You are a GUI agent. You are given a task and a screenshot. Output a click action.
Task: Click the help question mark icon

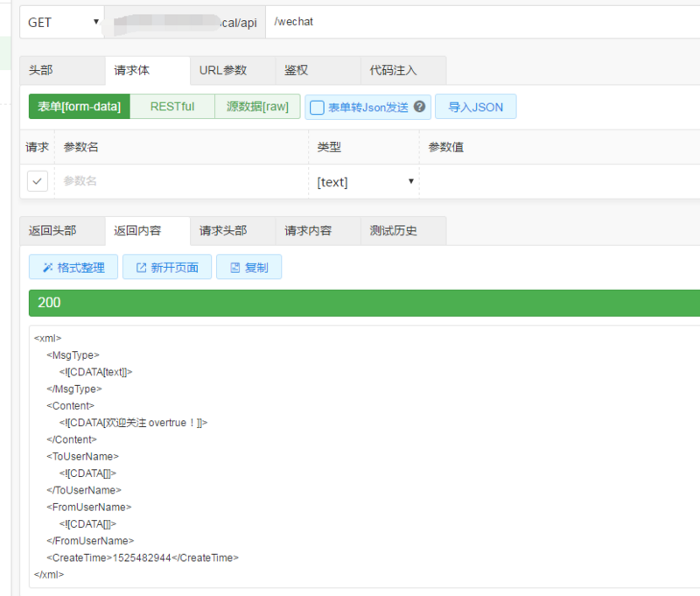(420, 107)
